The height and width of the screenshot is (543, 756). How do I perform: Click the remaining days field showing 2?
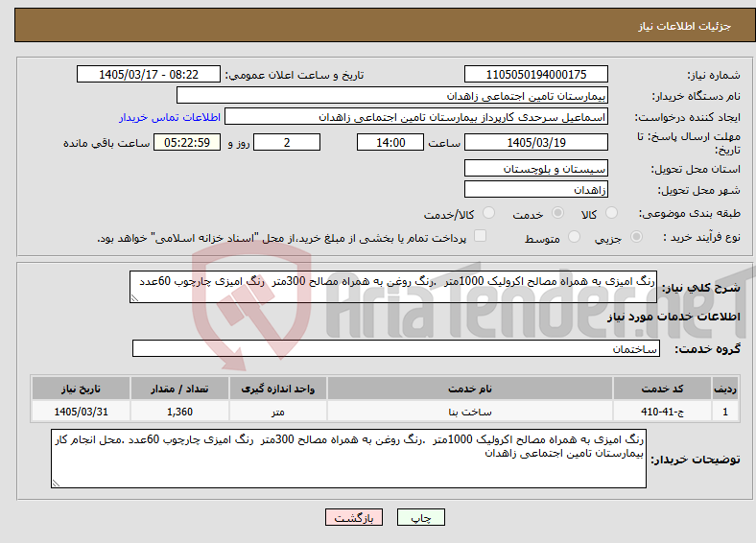point(287,142)
